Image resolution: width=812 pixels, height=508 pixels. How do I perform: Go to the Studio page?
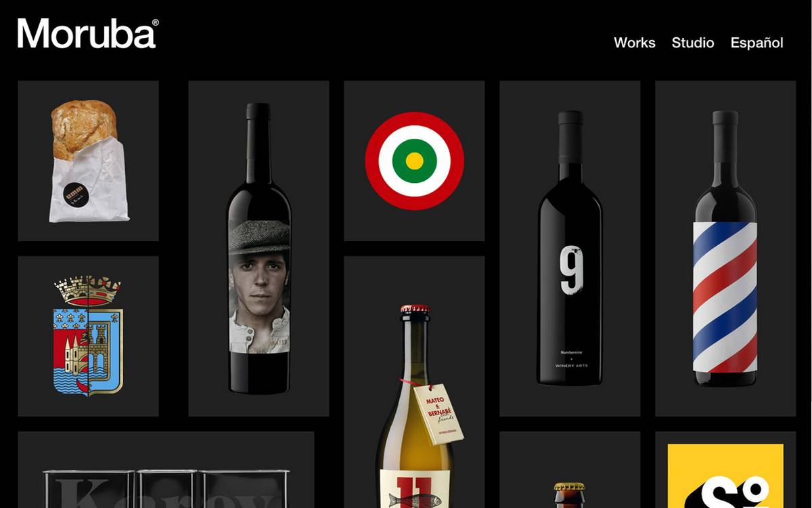tap(692, 43)
